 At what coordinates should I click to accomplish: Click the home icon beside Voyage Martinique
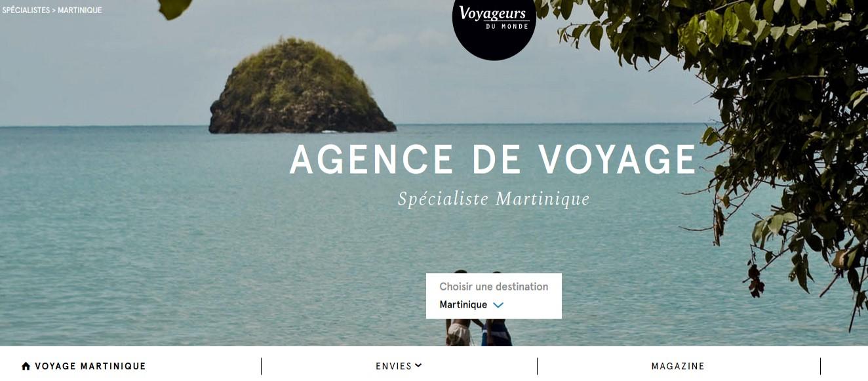click(x=26, y=367)
